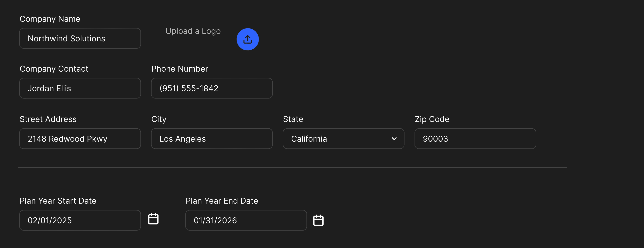Image resolution: width=644 pixels, height=248 pixels.
Task: Click the Phone Number label text
Action: click(180, 69)
